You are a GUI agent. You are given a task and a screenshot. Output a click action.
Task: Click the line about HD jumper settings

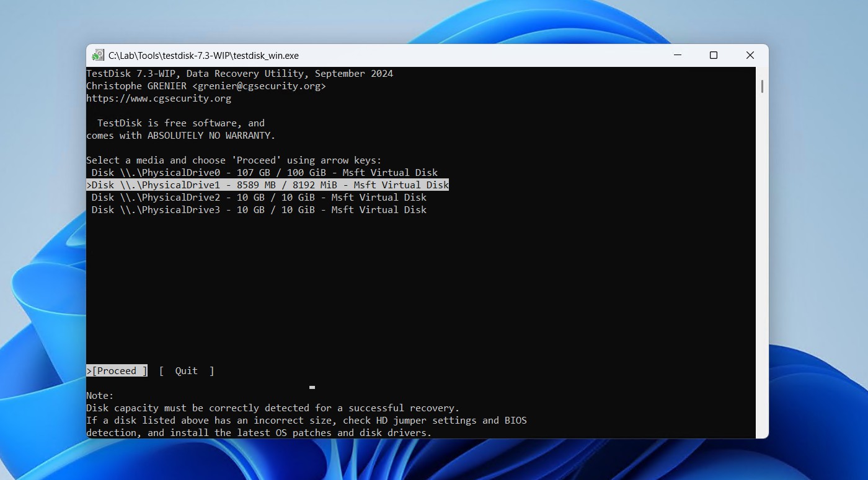306,420
